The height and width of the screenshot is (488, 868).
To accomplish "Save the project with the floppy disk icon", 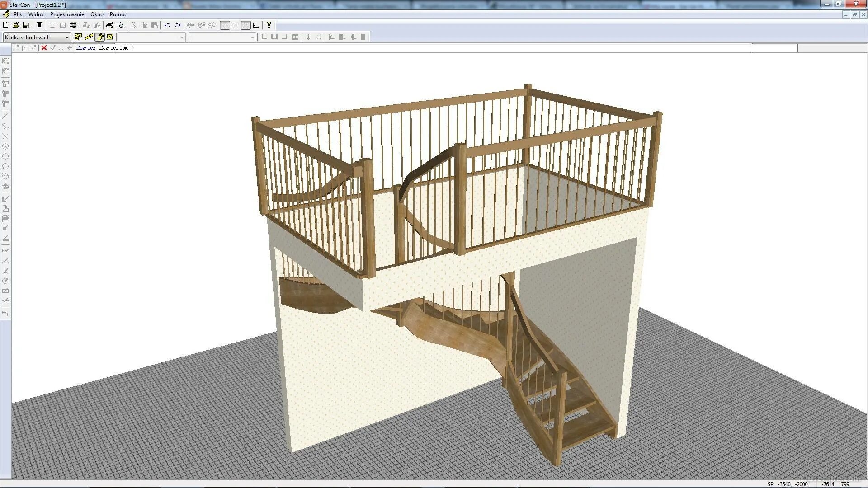I will pyautogui.click(x=26, y=25).
